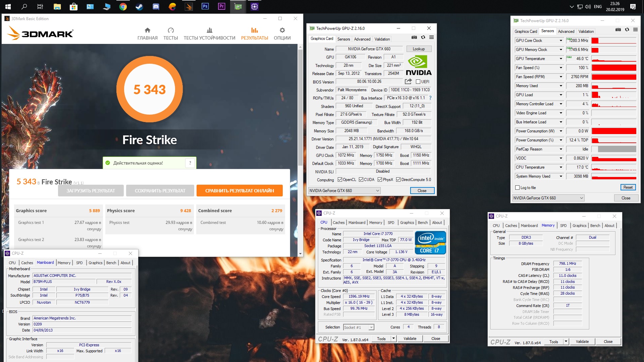Click Сравнить результат онлайн button
Viewport: 644px width, 362px height.
pos(239,191)
